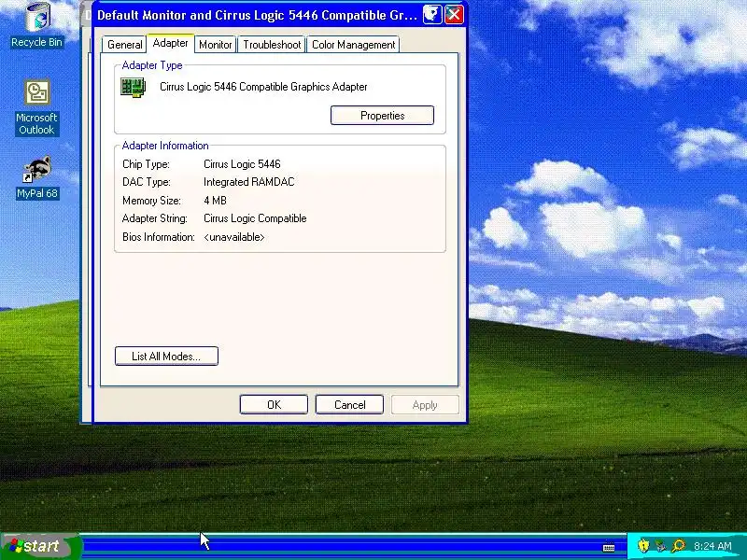
Task: Click the 8:24 AM system clock
Action: point(712,546)
